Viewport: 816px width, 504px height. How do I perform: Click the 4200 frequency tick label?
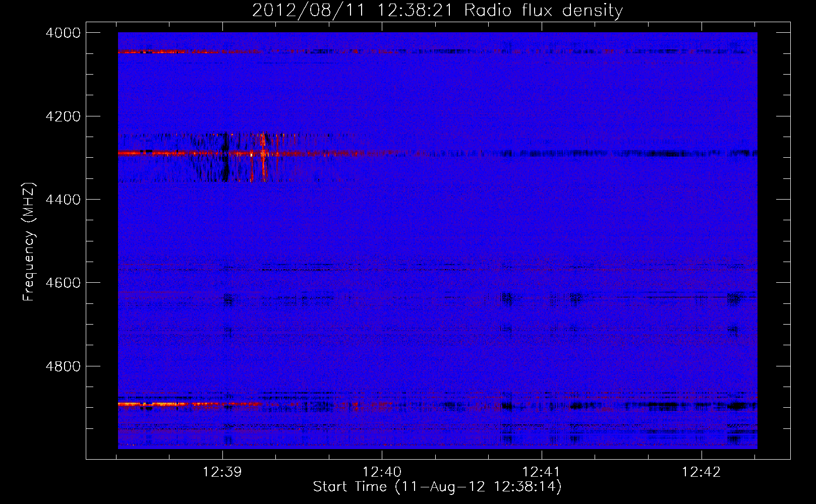(63, 116)
